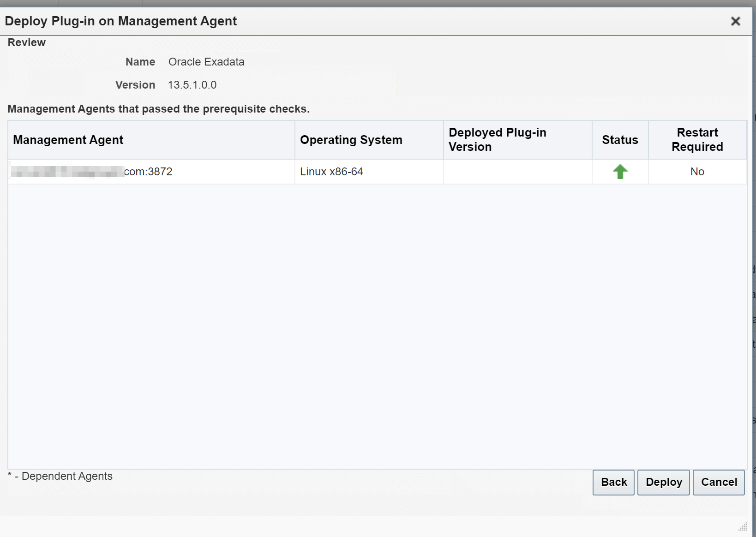
Task: Click the Restart Required column header
Action: tap(697, 140)
